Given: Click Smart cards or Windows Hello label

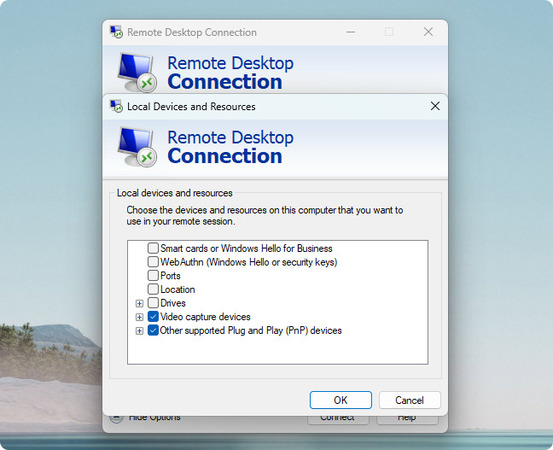Looking at the screenshot, I should 246,249.
